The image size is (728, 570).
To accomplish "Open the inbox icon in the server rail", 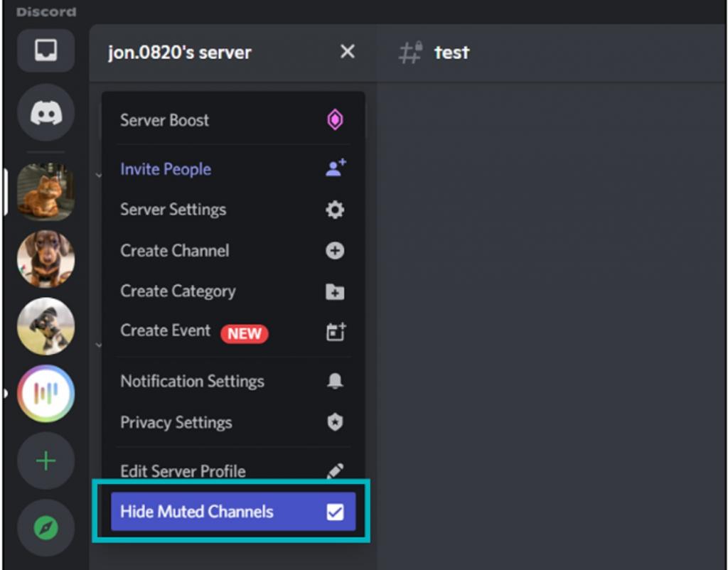I will coord(45,50).
